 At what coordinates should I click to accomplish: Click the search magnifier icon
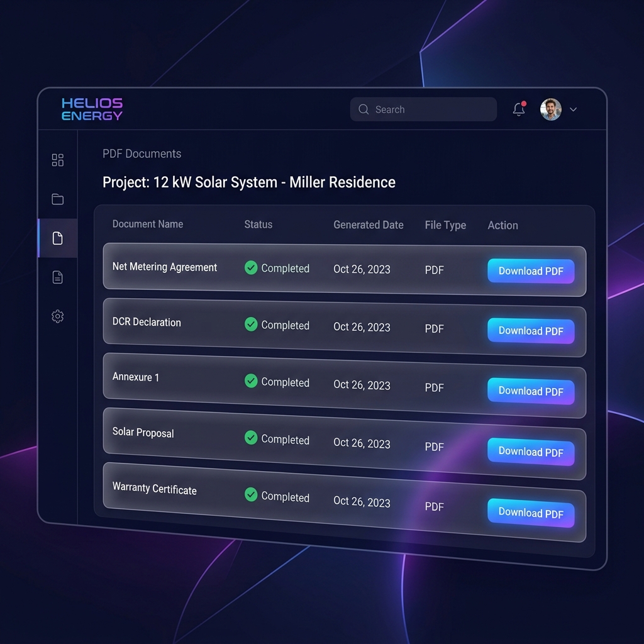pyautogui.click(x=364, y=109)
